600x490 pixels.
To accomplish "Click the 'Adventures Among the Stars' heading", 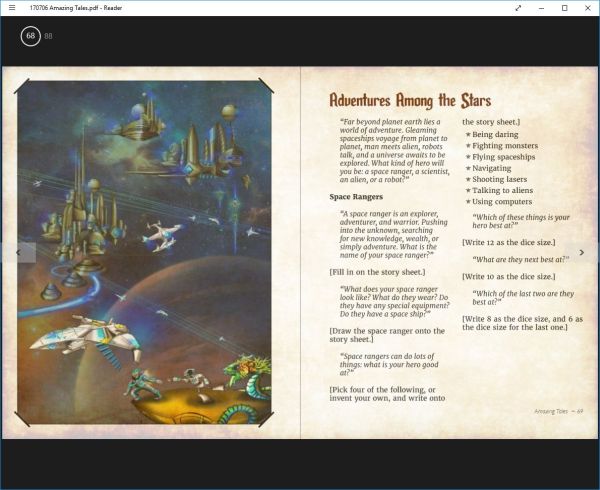I will (410, 101).
